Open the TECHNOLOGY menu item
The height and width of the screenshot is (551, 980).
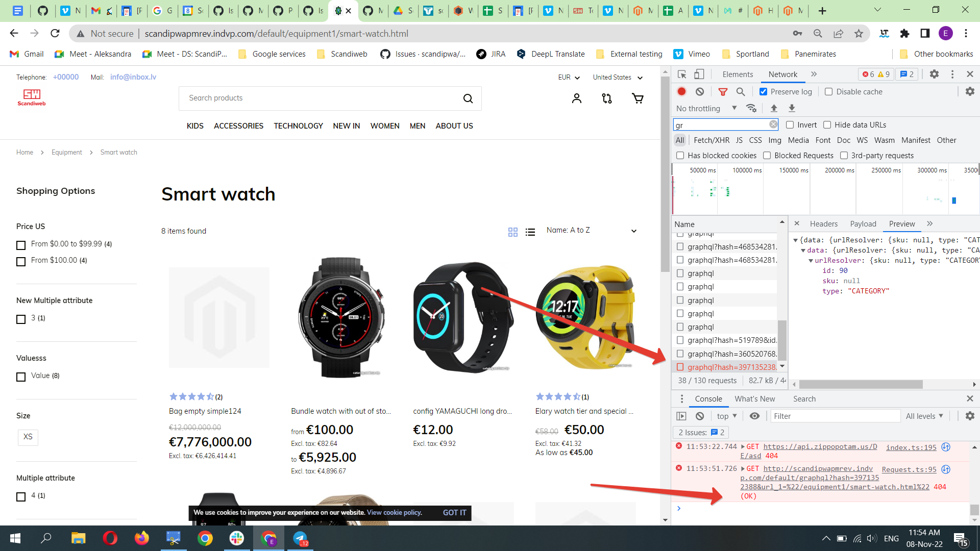click(298, 126)
